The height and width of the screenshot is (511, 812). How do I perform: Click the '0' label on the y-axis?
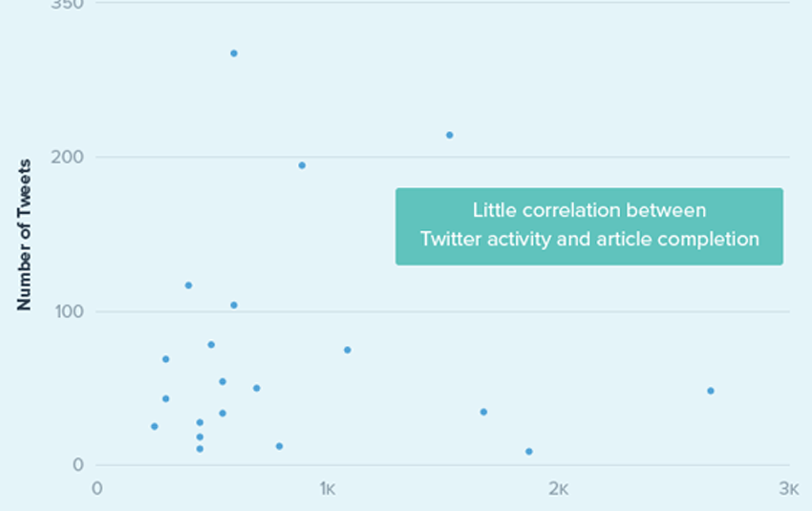click(80, 465)
